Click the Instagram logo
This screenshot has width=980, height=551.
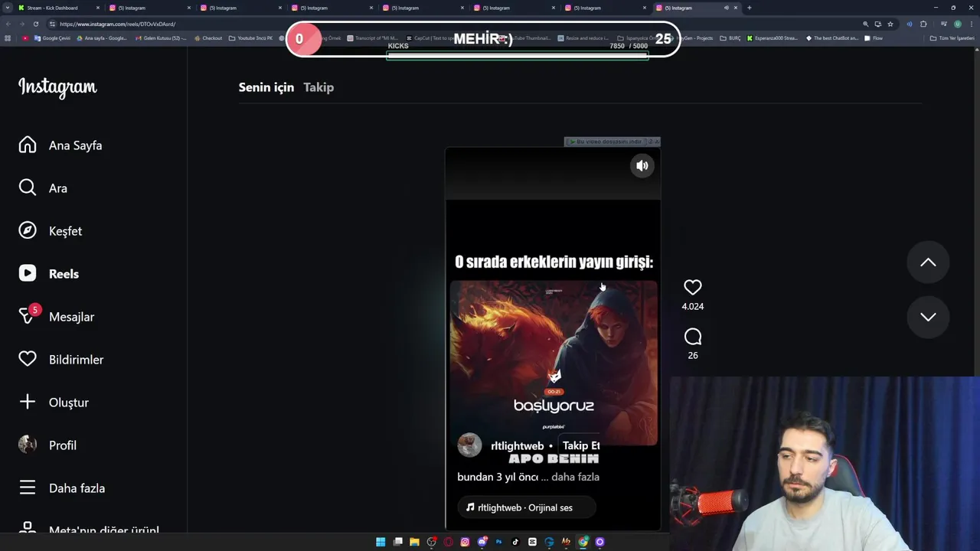57,87
